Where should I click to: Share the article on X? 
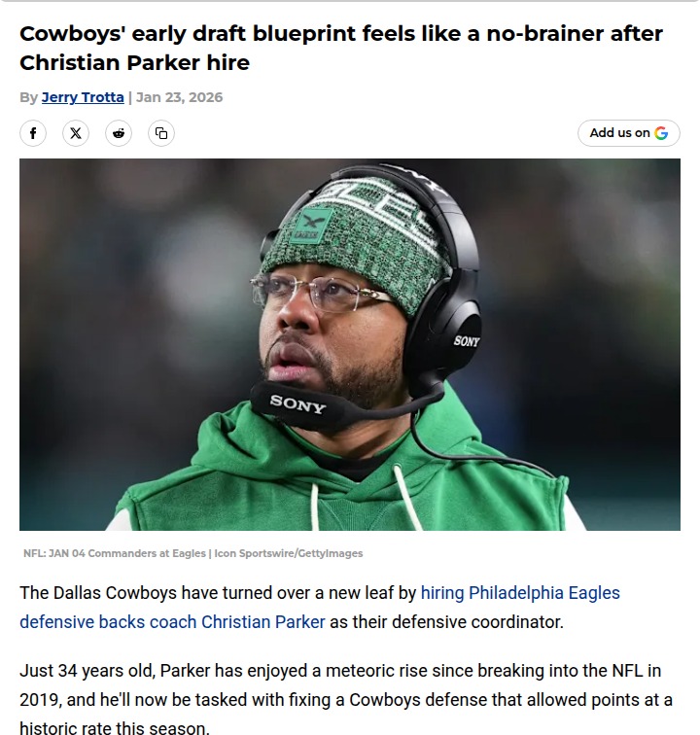pos(76,133)
